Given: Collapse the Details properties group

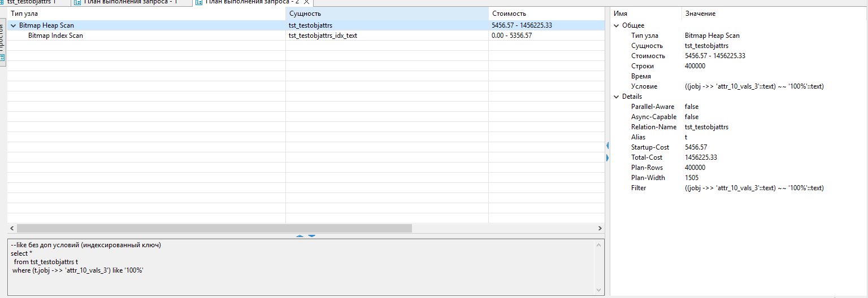Looking at the screenshot, I should click(617, 97).
